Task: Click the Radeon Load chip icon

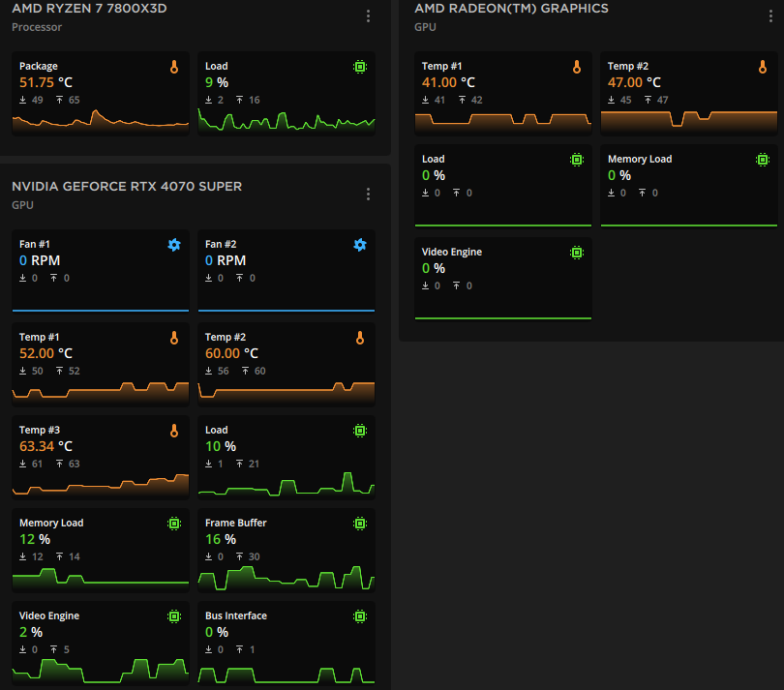Action: pos(577,160)
